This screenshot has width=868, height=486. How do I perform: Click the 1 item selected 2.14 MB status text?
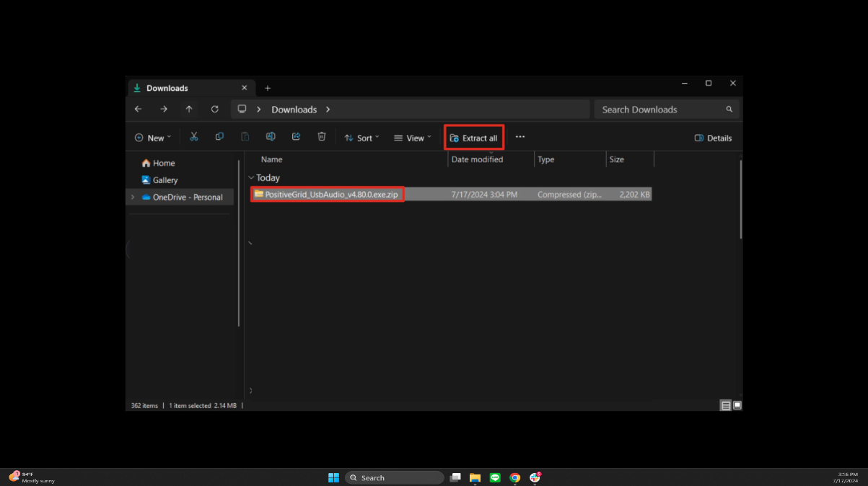point(203,406)
